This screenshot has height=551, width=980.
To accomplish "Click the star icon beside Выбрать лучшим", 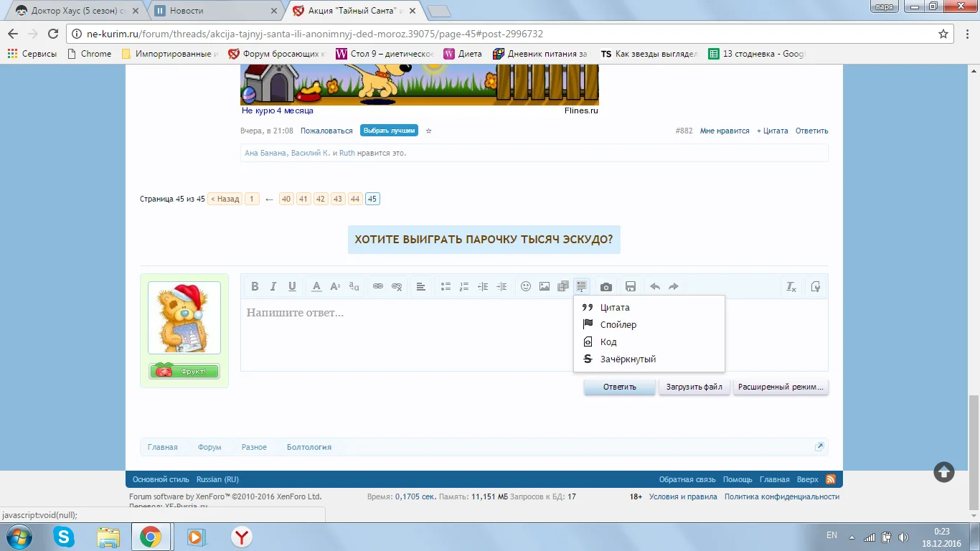I will [429, 131].
